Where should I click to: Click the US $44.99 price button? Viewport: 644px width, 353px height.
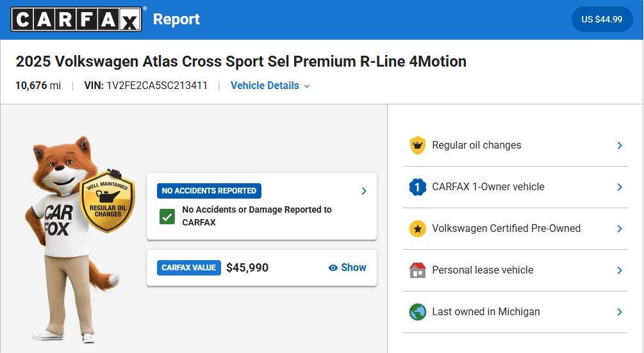click(602, 19)
